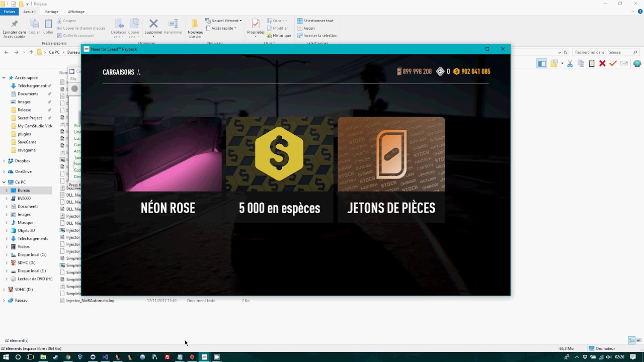Switch to the Accueil ribbon tab
Screen dimensions: 644x362
[x=29, y=12]
